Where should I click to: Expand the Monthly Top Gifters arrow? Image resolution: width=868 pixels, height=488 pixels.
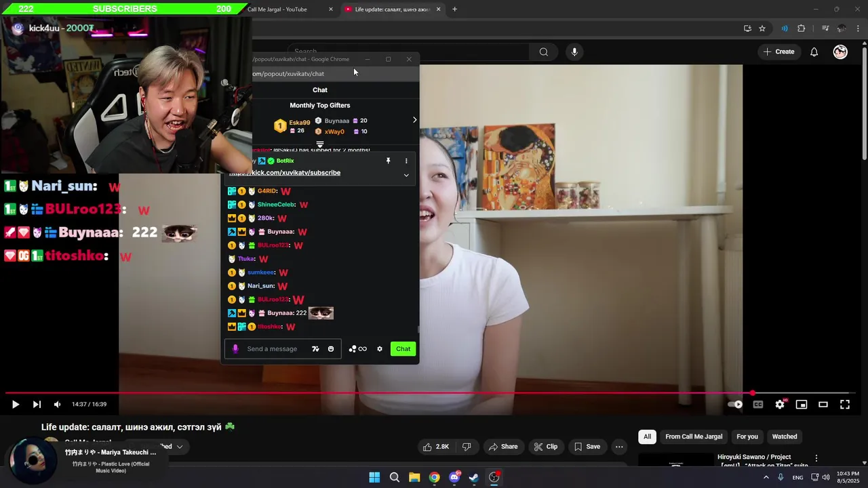click(414, 120)
